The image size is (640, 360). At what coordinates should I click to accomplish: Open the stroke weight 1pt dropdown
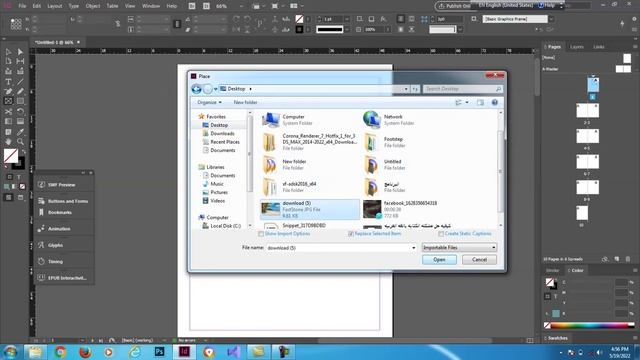pos(347,19)
